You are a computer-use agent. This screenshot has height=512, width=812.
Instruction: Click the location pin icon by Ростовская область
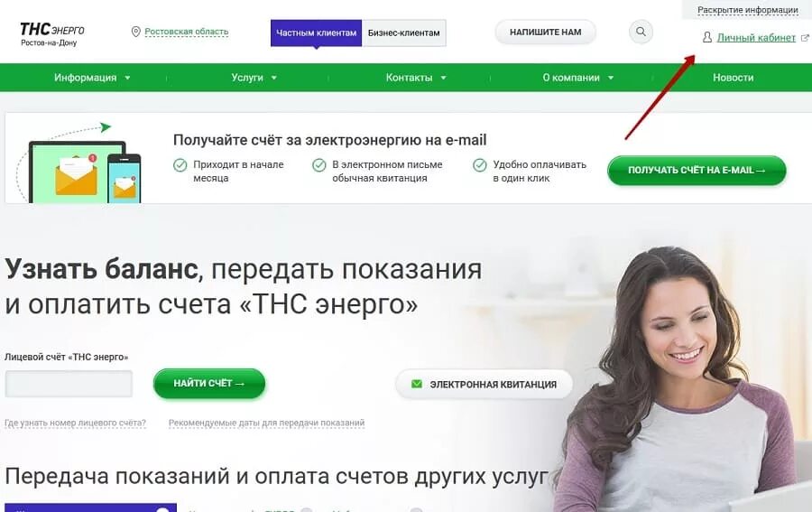click(x=135, y=33)
